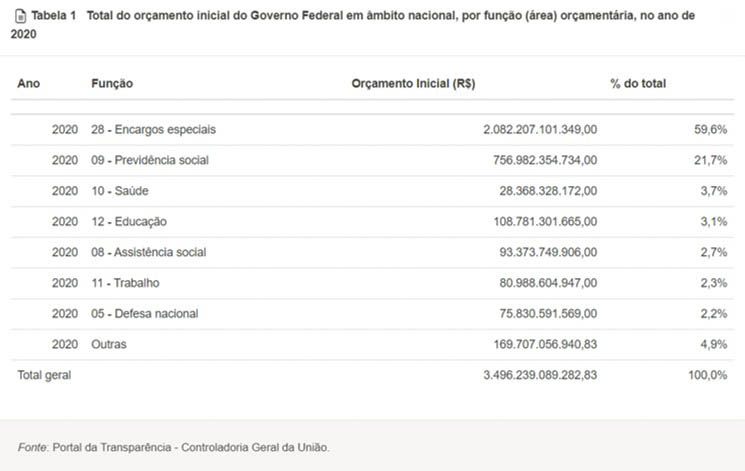This screenshot has width=745, height=471.
Task: Click the document icon beside Tabela 1
Action: point(20,16)
